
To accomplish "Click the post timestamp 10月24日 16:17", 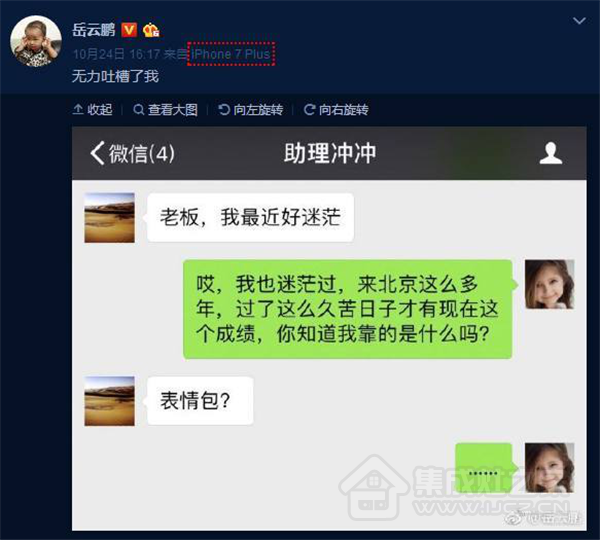I will pyautogui.click(x=116, y=54).
